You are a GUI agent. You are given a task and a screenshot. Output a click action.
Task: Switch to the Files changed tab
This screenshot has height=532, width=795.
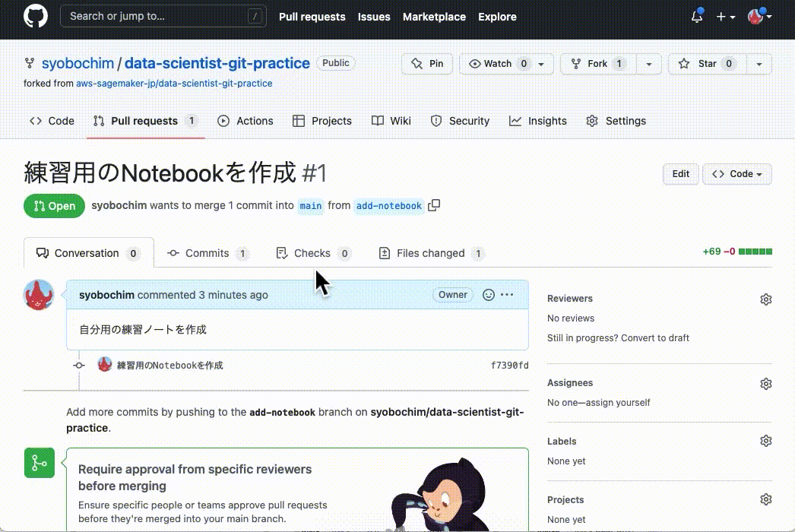tap(432, 253)
